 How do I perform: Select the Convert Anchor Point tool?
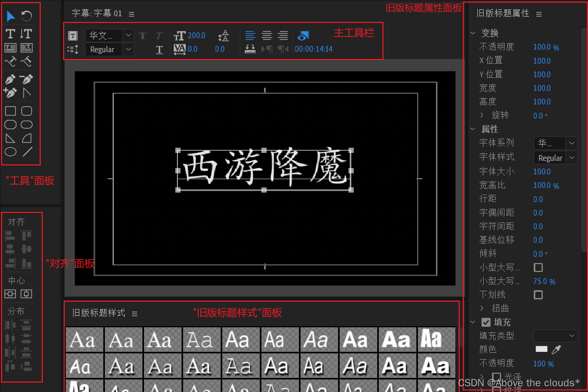(27, 93)
